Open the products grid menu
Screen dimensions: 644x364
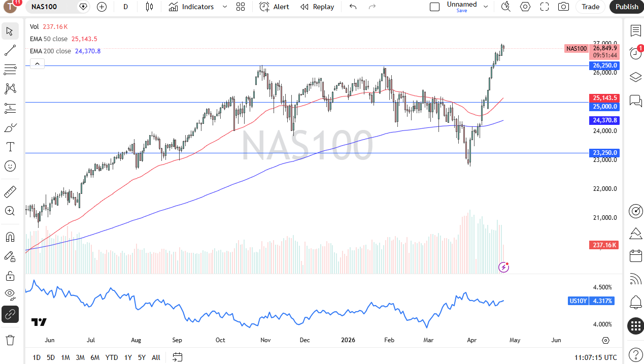tap(635, 326)
